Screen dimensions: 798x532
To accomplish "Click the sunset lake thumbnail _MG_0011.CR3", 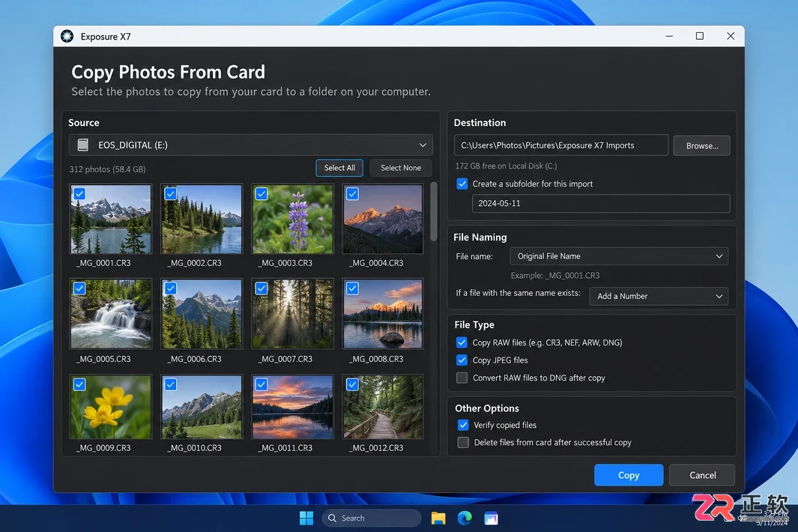I will coord(293,407).
